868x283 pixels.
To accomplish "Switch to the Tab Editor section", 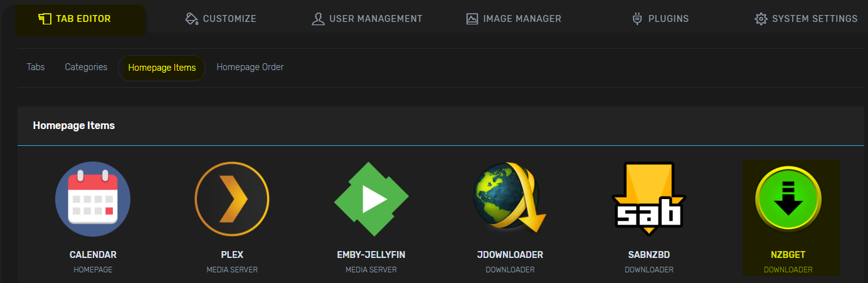I will (80, 19).
